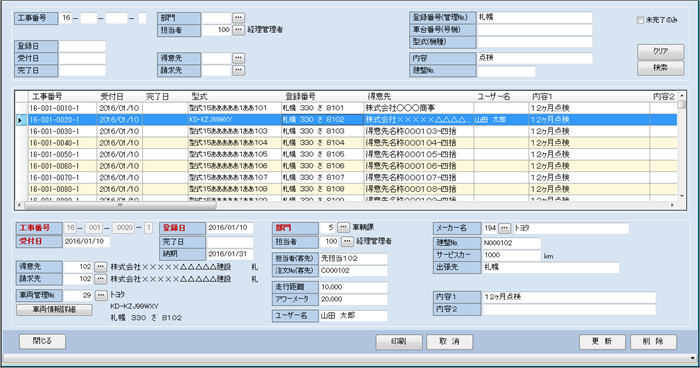Select row 16-001-0050-1 in the list
Image resolution: width=700 pixels, height=368 pixels.
pos(346,154)
